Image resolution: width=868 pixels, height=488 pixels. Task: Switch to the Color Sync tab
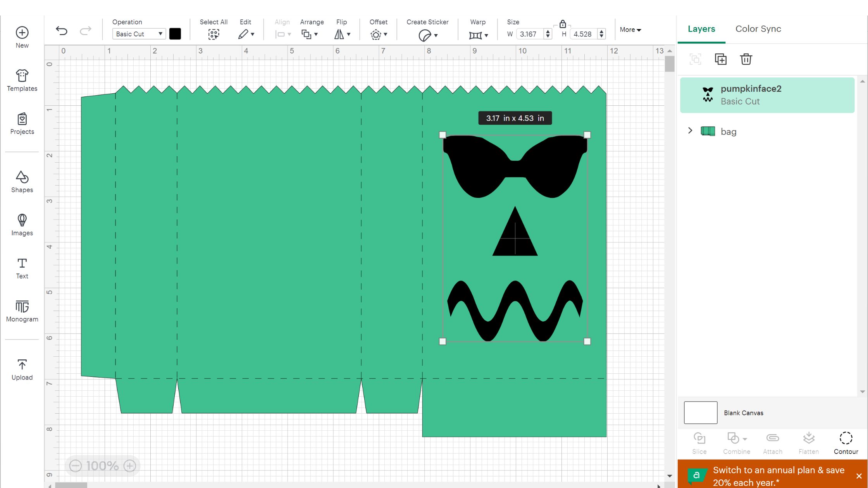(x=758, y=29)
